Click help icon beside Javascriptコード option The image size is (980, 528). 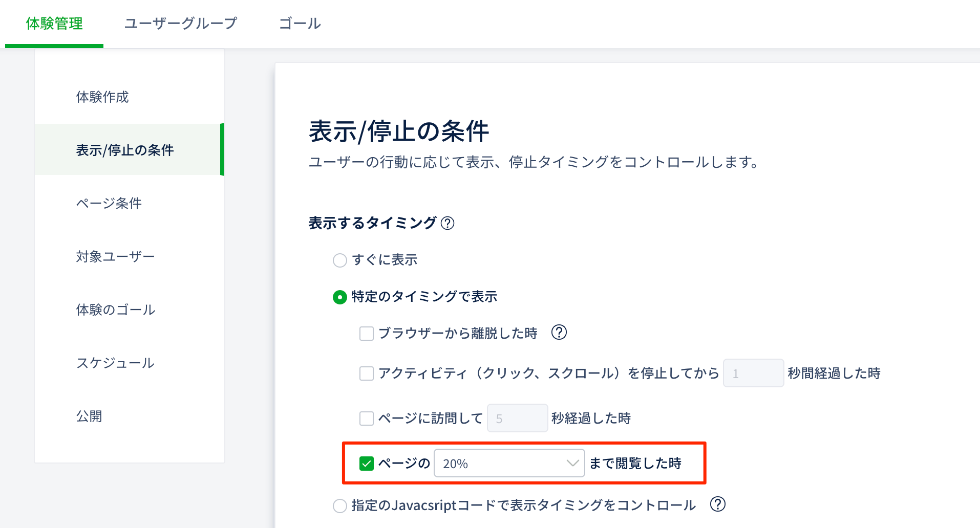(x=718, y=504)
